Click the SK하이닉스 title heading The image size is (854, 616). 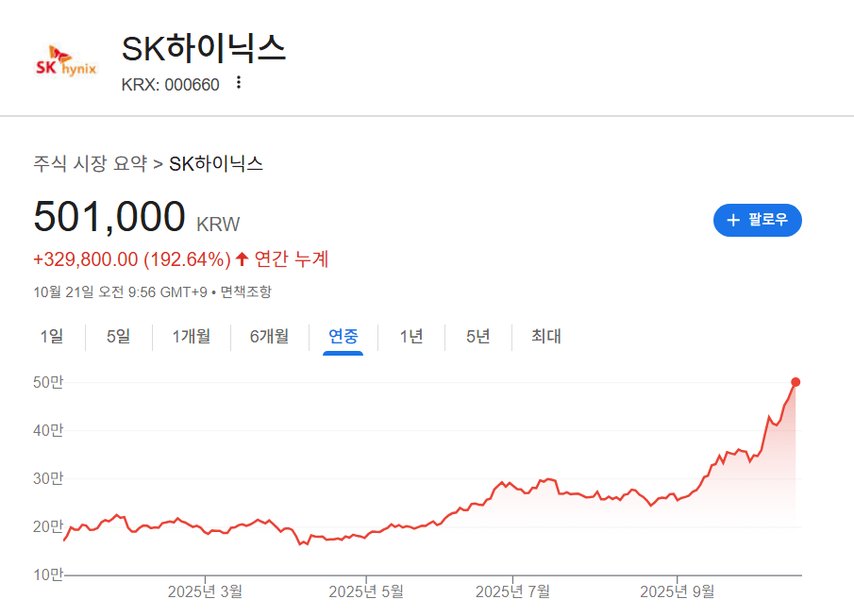[x=204, y=49]
